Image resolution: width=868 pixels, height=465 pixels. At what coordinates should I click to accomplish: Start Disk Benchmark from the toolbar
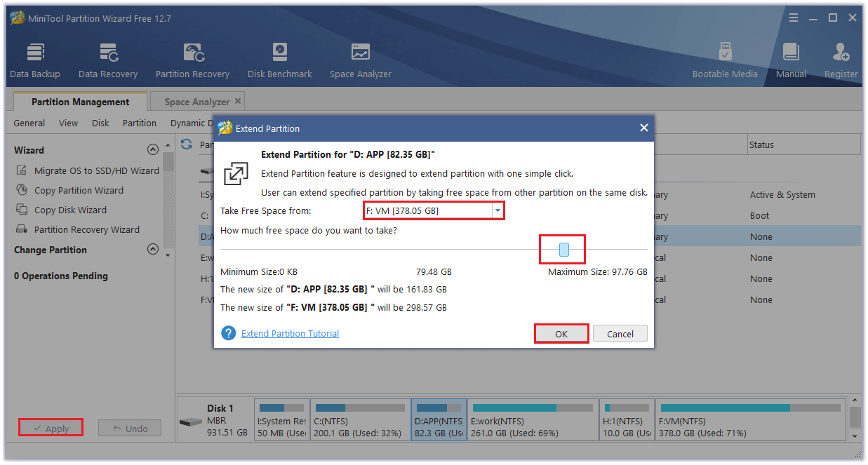click(280, 60)
